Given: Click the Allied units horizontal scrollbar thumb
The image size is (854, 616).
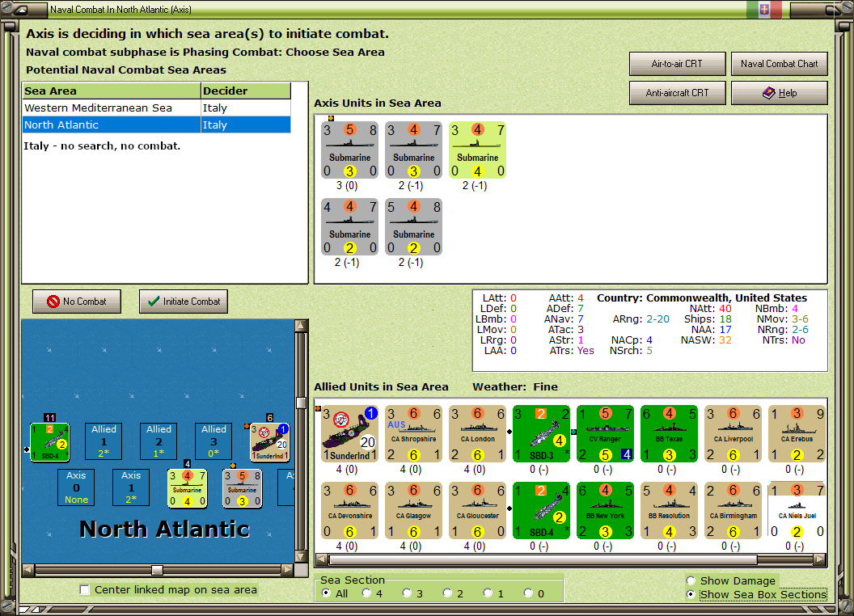Looking at the screenshot, I should [543, 559].
